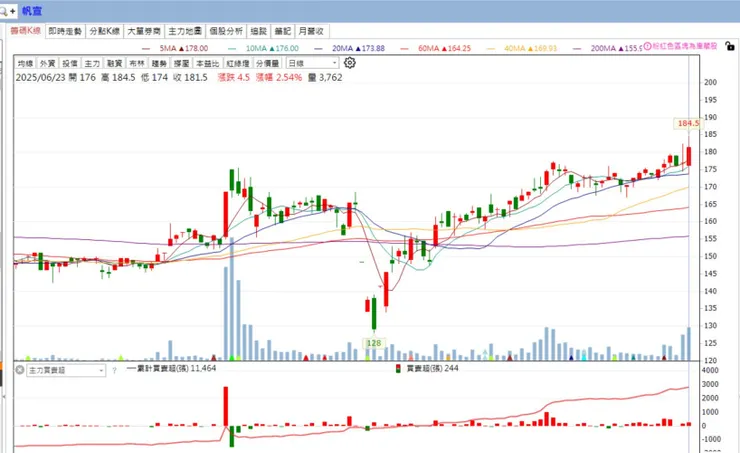Toggle the 融資 indicator button
Image resolution: width=740 pixels, height=453 pixels.
115,63
